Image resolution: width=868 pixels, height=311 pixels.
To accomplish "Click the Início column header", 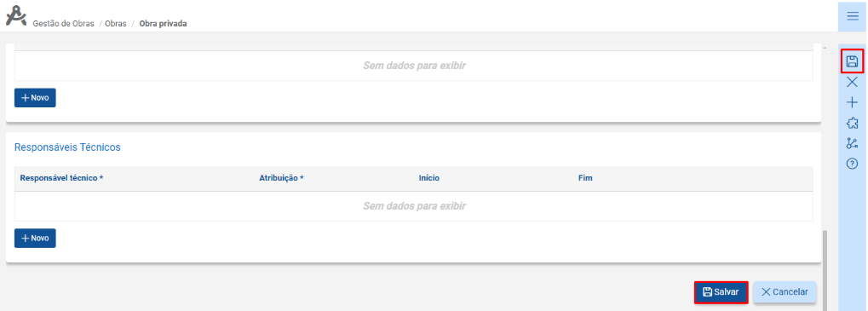I will click(x=429, y=178).
